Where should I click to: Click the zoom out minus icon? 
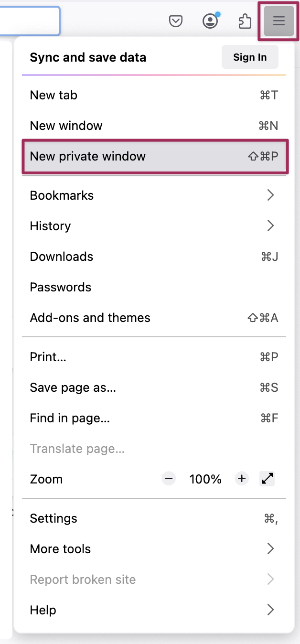click(x=169, y=479)
